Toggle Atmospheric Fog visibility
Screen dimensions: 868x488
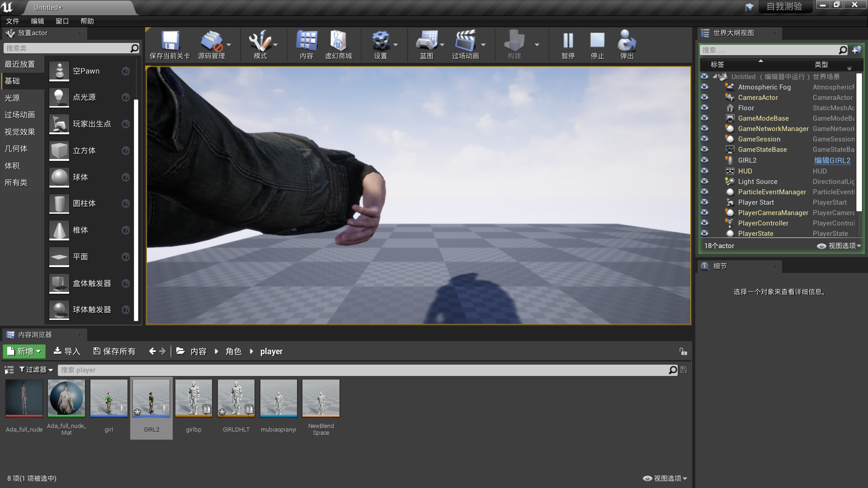[705, 87]
